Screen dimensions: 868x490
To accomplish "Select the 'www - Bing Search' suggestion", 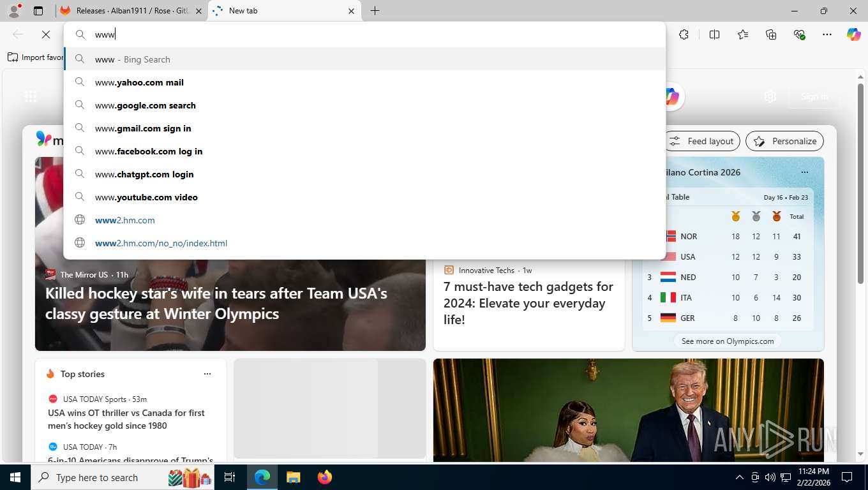I will tap(365, 59).
